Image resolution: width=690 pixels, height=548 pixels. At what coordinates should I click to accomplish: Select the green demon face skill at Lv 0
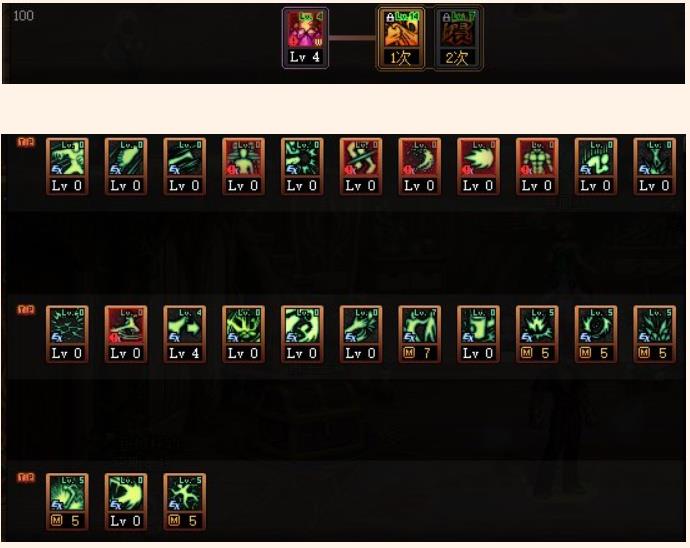tap(243, 334)
